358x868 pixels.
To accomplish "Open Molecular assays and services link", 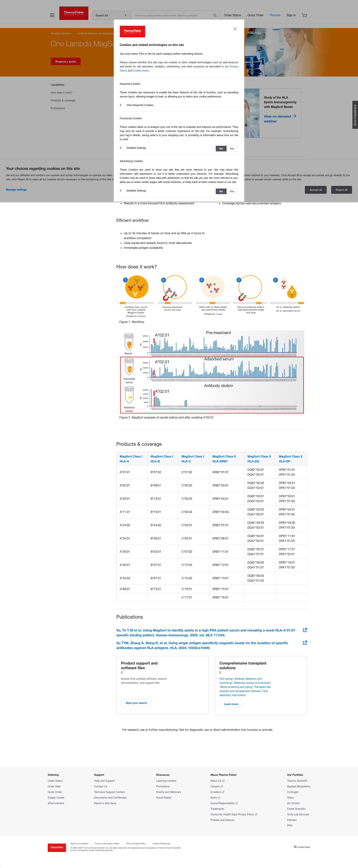I will [252, 683].
